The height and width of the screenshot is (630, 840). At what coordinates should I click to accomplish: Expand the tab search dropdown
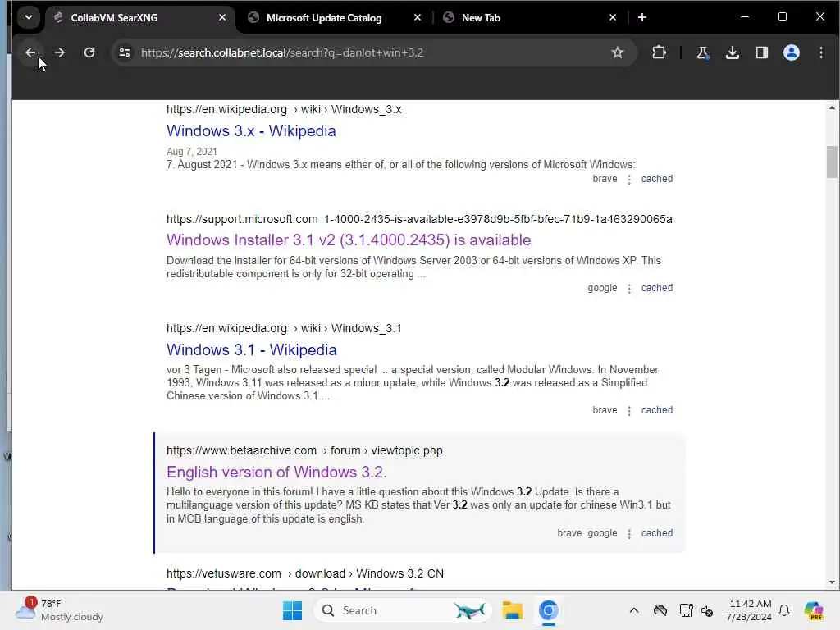pyautogui.click(x=29, y=17)
